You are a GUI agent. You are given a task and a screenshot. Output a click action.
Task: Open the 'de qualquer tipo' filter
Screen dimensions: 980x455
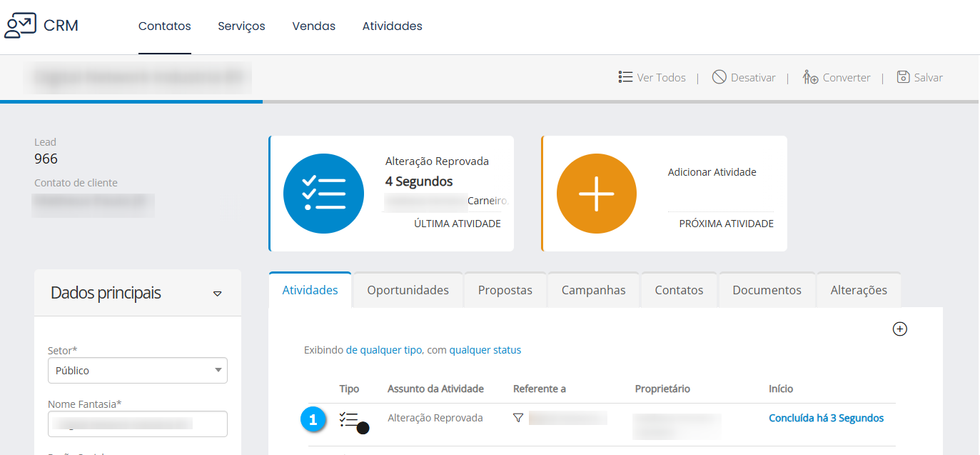point(384,350)
